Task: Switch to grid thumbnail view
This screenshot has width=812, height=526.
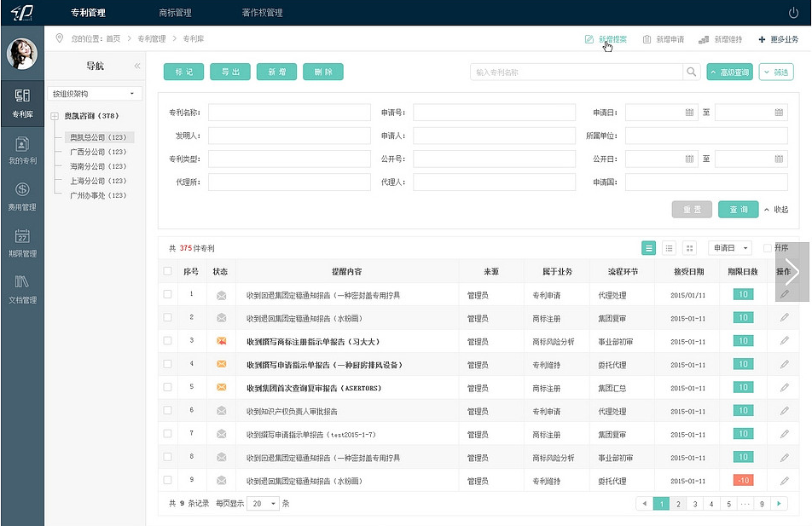Action: click(x=689, y=248)
